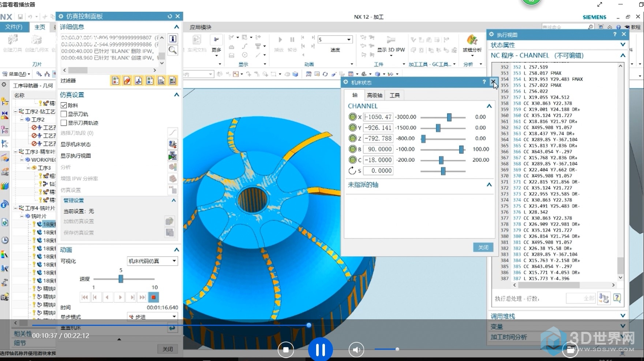This screenshot has height=361, width=644.
Task: Click the show execution view icon
Action: pyautogui.click(x=173, y=156)
